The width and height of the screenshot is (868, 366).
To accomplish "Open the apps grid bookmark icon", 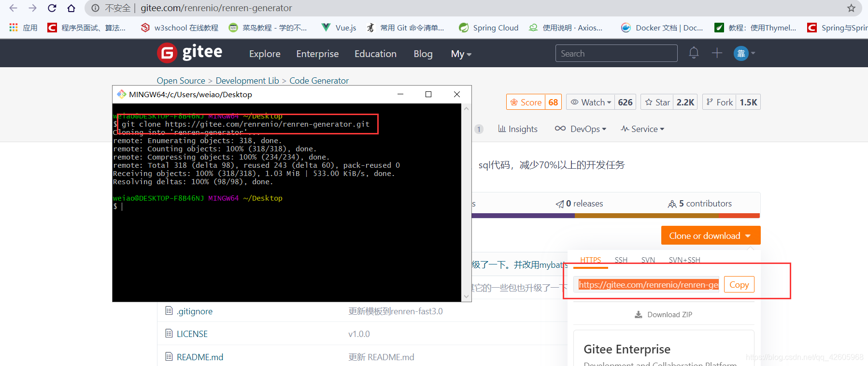I will point(14,28).
